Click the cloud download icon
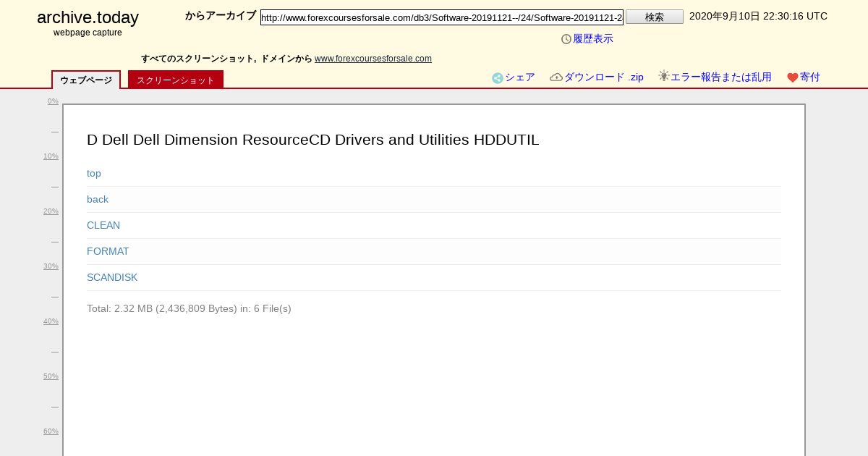The image size is (868, 456). 556,77
